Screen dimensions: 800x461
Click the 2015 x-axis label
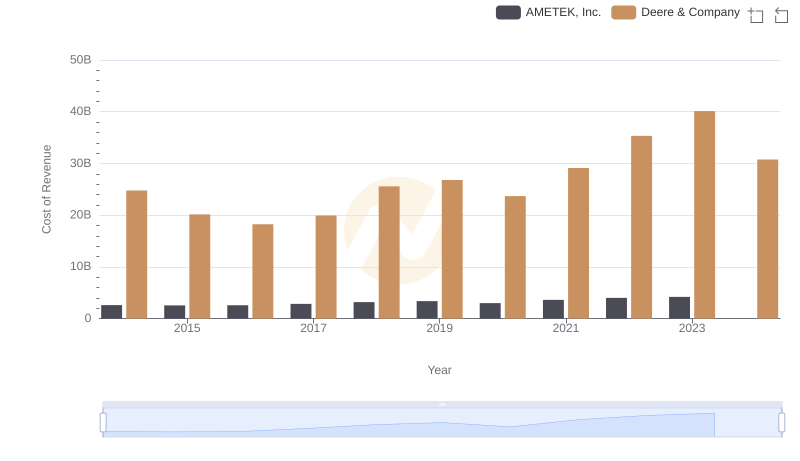point(187,328)
